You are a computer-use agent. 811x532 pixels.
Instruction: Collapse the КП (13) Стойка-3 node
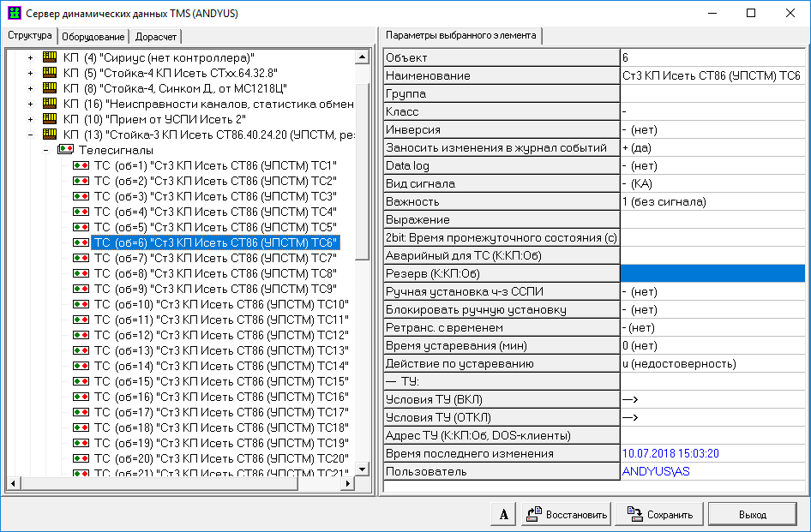[x=31, y=134]
